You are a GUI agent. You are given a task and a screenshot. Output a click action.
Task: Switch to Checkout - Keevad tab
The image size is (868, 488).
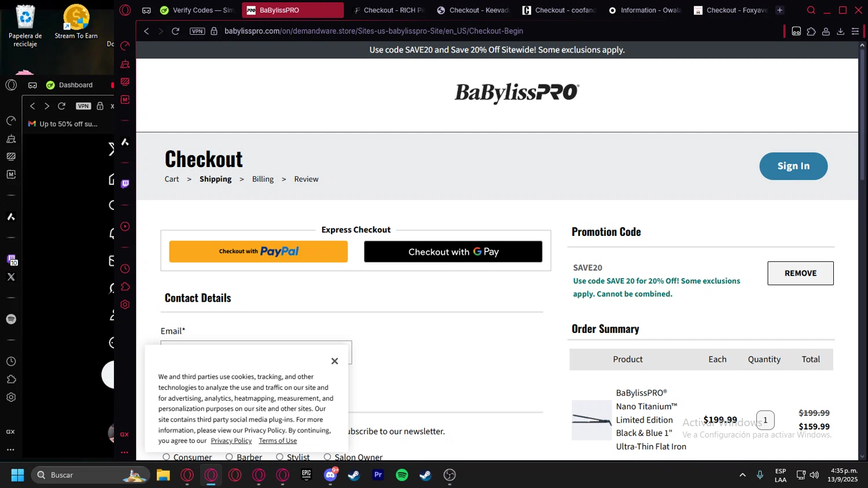pyautogui.click(x=473, y=10)
